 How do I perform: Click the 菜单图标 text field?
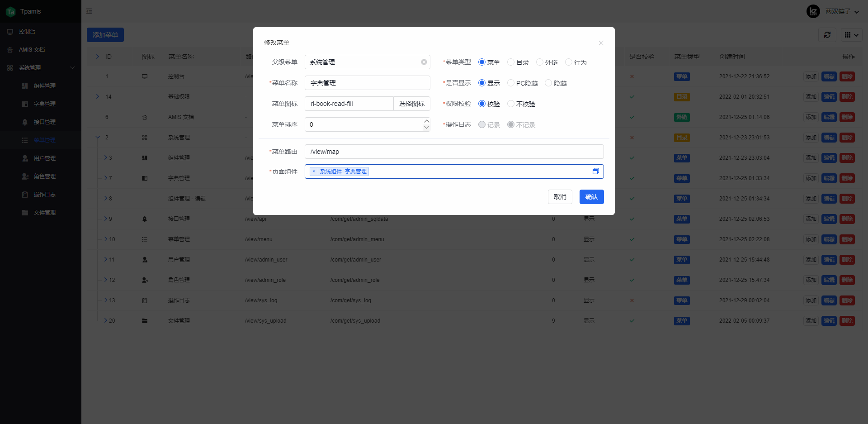[x=349, y=104]
